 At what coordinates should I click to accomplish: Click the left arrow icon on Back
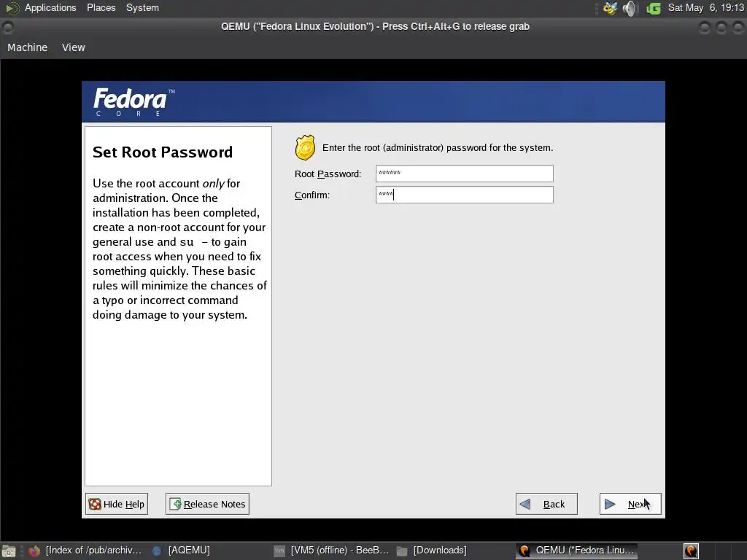[x=525, y=504]
